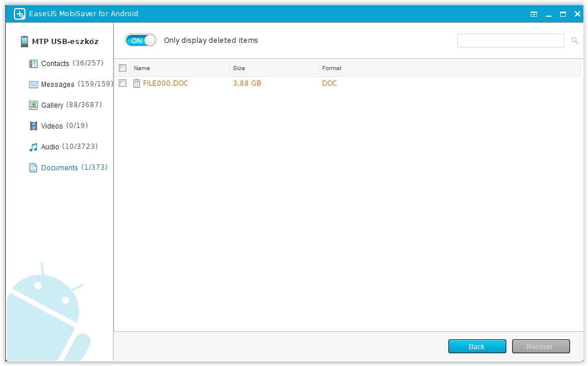
Task: Click the MTP USB-eszköz phone icon
Action: 24,41
